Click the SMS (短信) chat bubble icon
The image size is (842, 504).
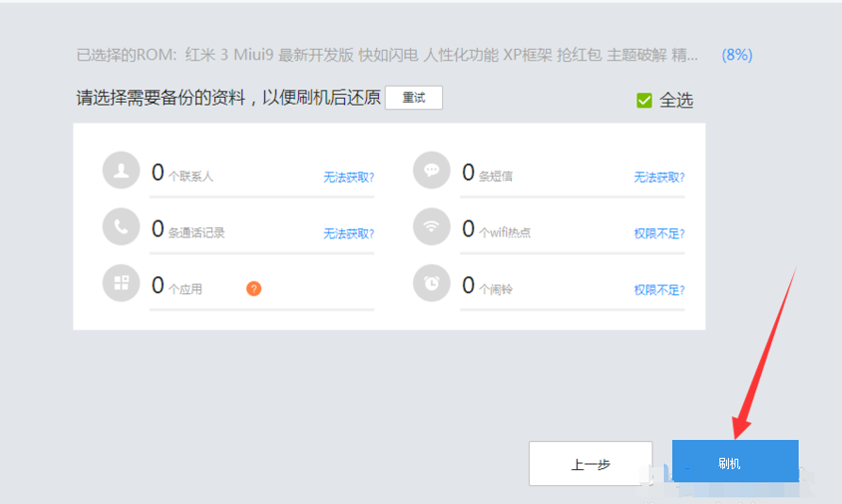point(432,171)
